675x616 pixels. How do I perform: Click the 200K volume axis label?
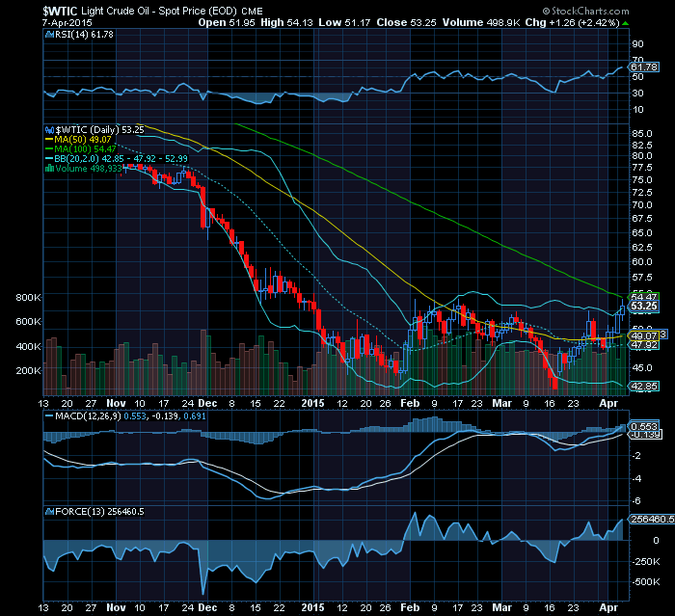28,370
